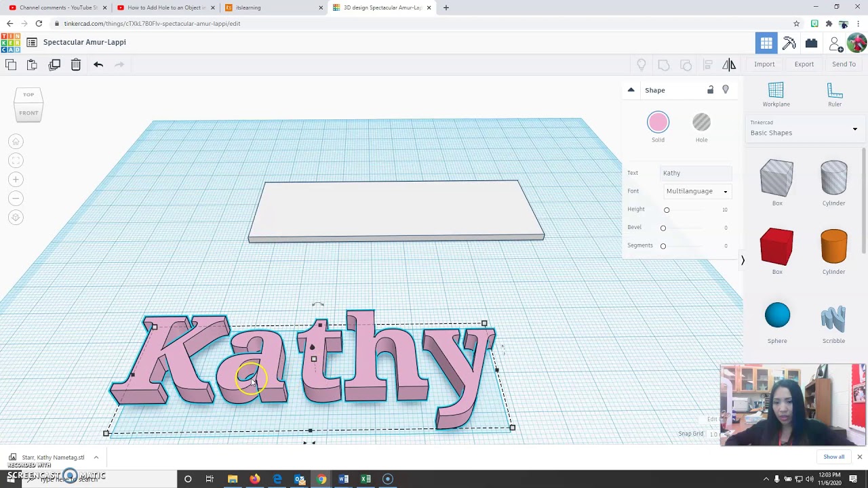Open Excel from the taskbar
868x488 pixels.
click(366, 479)
